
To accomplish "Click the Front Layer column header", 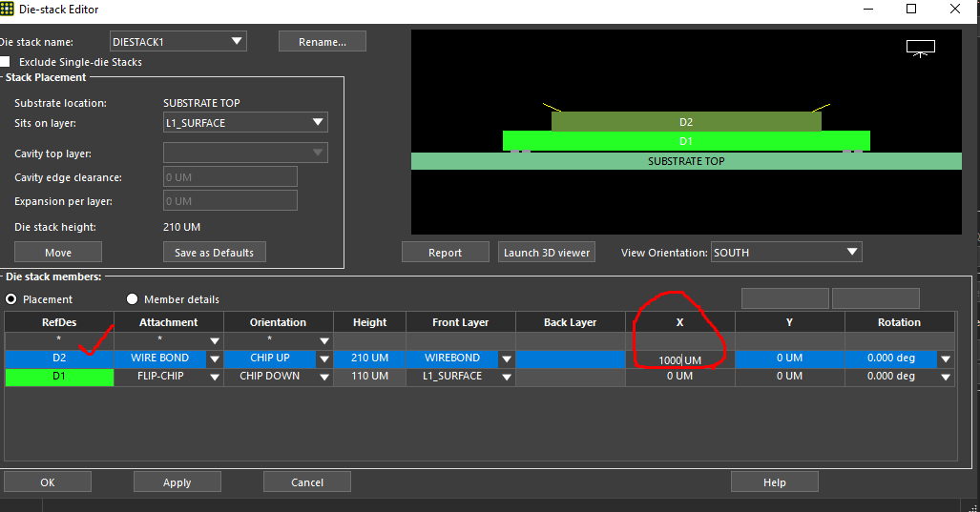I will coord(461,322).
